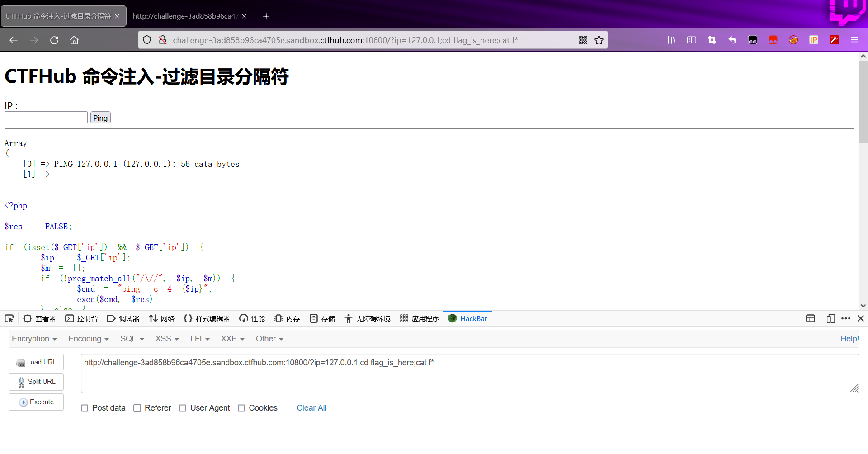Click inside the IP input field
The image size is (868, 454).
(46, 117)
